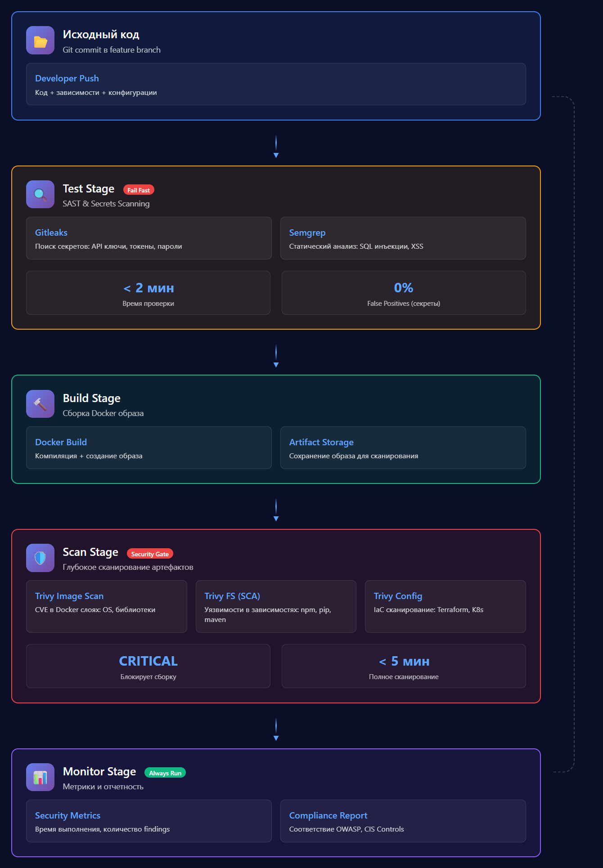Screen dimensions: 603x868
Task: Open the Trivy Config card
Action: point(445,607)
